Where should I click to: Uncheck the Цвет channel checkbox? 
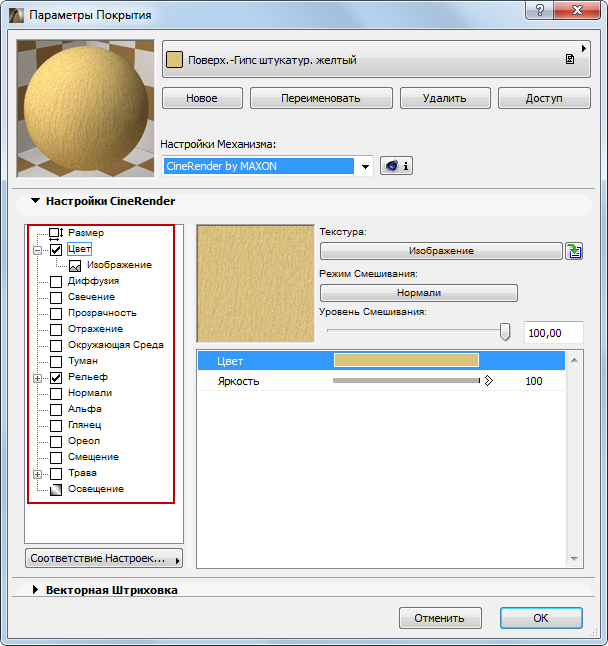(56, 250)
